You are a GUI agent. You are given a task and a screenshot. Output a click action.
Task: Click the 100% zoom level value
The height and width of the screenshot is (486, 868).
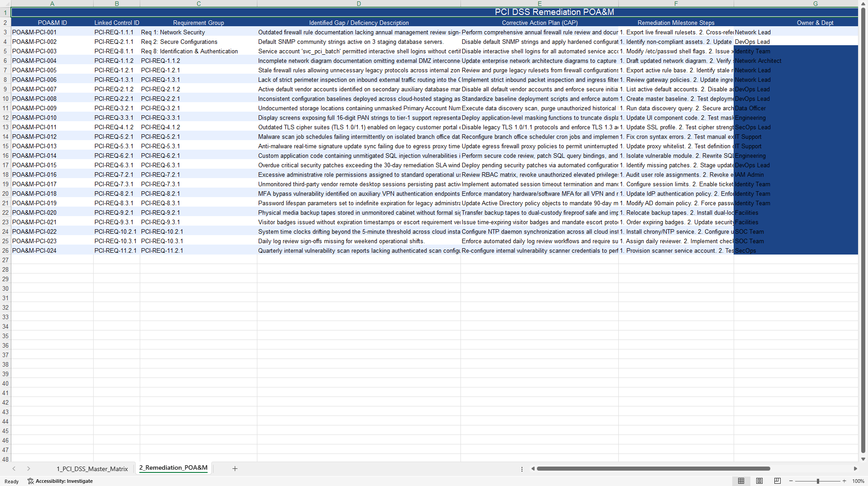[858, 481]
